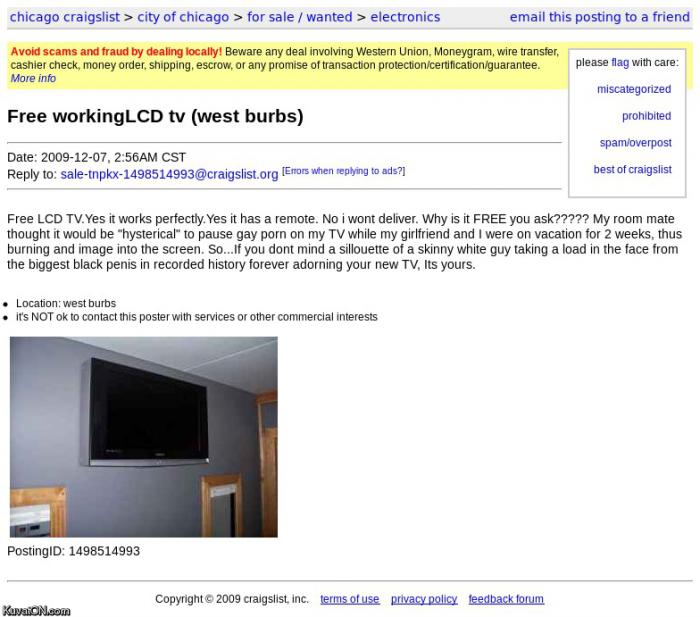Navigate to the electronics category

[x=405, y=17]
